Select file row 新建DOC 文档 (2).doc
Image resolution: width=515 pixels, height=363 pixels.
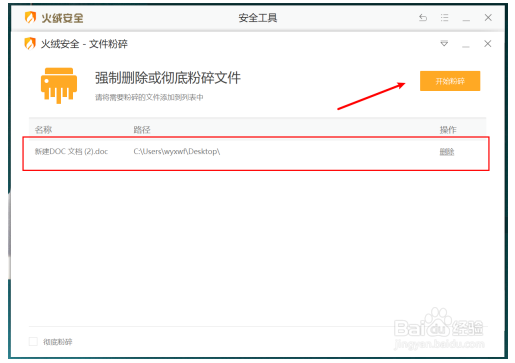coord(256,153)
